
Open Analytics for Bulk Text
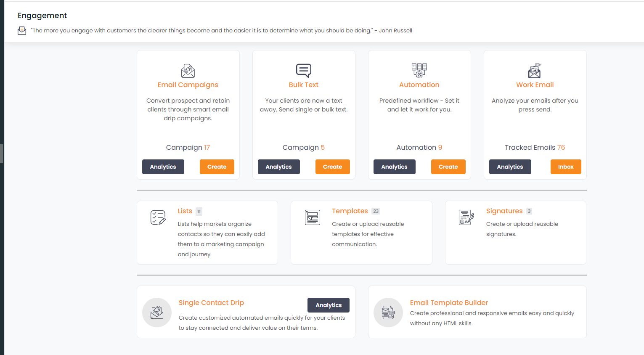pos(279,167)
